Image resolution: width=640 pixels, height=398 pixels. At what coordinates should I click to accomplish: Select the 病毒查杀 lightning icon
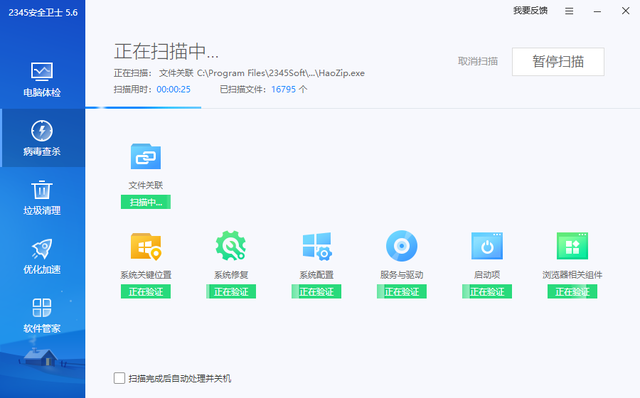pyautogui.click(x=42, y=131)
